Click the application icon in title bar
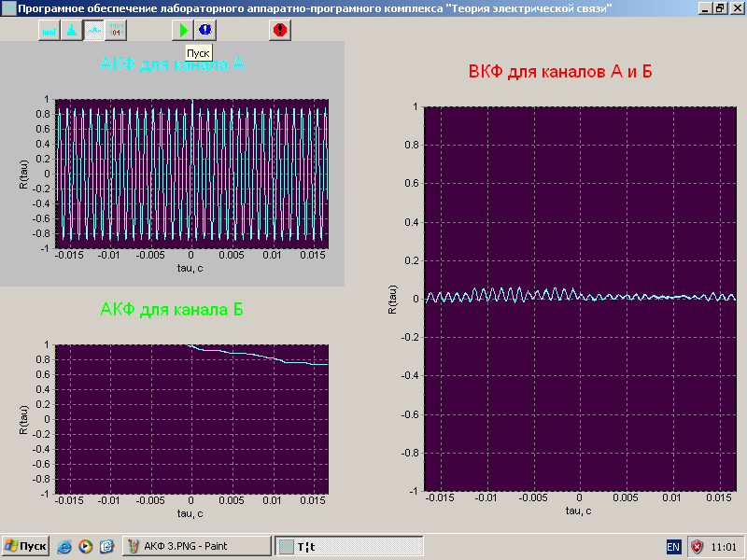Image resolution: width=747 pixels, height=560 pixels. [x=8, y=8]
